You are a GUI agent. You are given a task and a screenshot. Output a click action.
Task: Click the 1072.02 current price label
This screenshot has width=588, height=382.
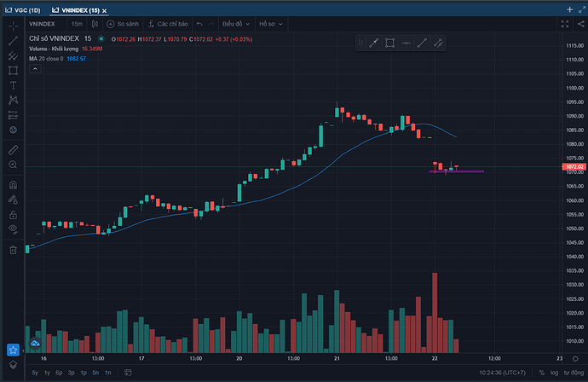point(574,166)
